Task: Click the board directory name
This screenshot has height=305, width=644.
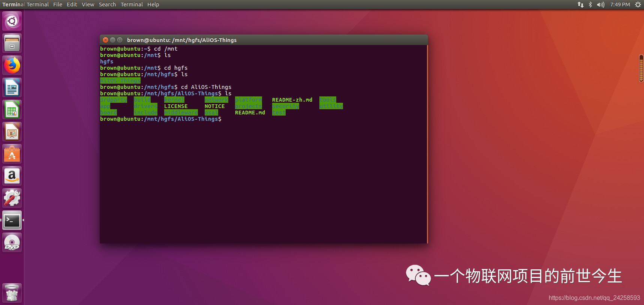Action: (x=109, y=113)
